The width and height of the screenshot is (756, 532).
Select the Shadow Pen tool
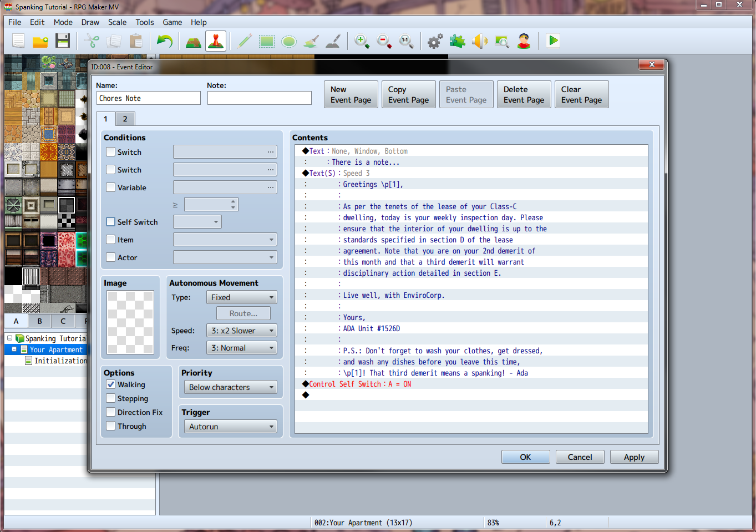[x=333, y=41]
